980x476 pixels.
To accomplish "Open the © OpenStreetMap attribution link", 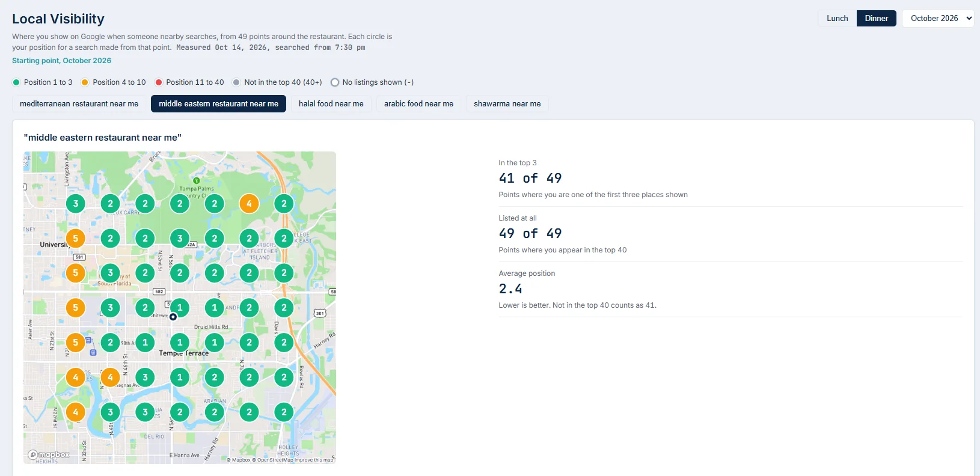I will [x=272, y=460].
